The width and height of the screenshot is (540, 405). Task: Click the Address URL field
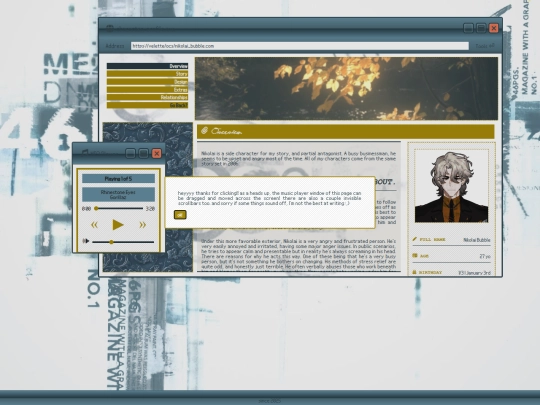click(300, 46)
